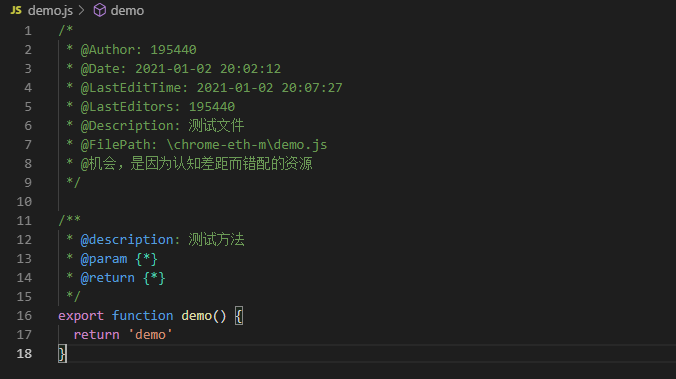Click the @FilePath \chrome-eth-m\demo.js text
The width and height of the screenshot is (676, 379).
(204, 145)
